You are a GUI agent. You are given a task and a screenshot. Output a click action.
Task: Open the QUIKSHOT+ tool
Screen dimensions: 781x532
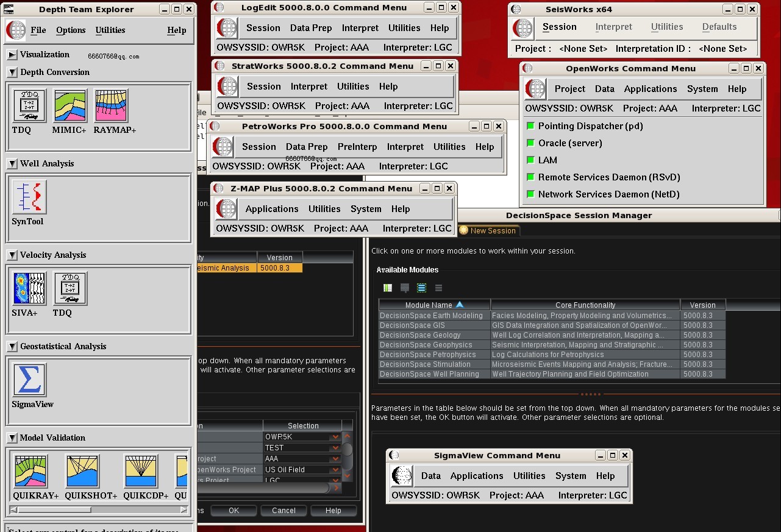(82, 471)
